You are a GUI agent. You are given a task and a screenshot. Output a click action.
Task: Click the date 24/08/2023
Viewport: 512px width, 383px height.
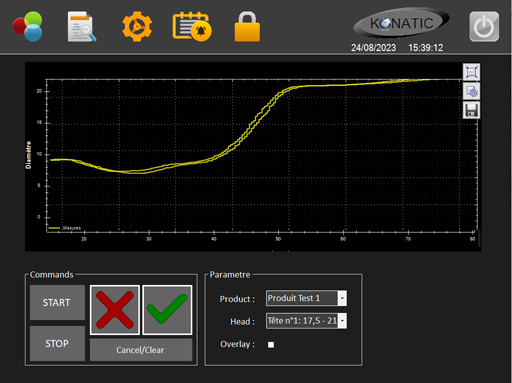(373, 48)
